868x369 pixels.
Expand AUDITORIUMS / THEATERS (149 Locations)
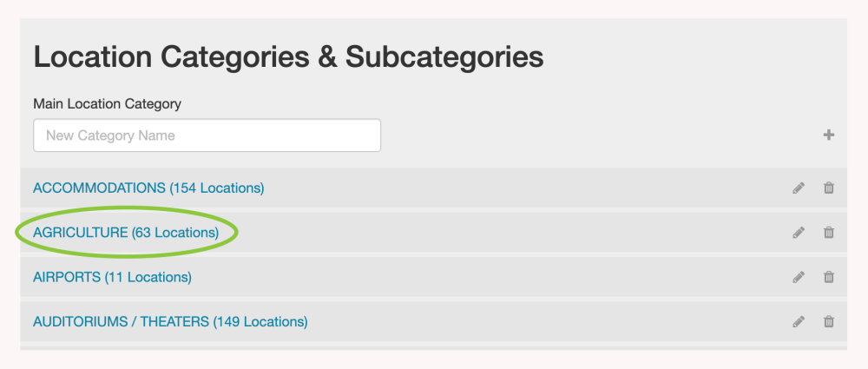point(170,322)
